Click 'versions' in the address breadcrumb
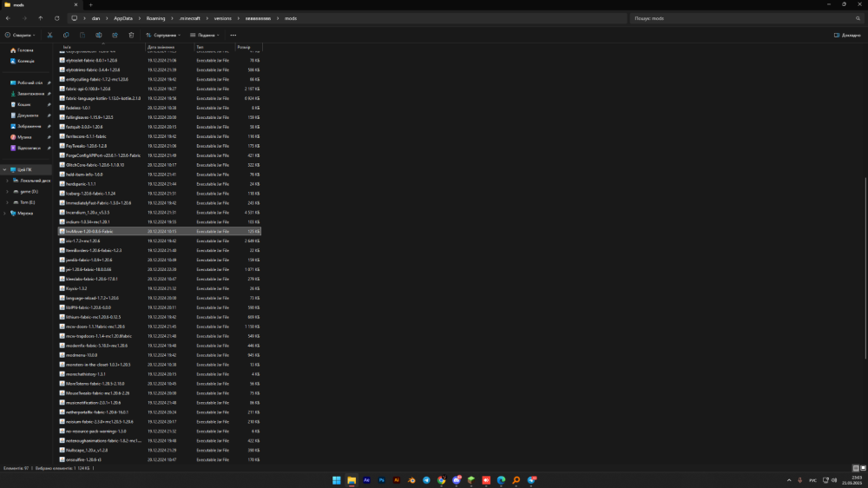Viewport: 868px width, 488px height. (222, 18)
